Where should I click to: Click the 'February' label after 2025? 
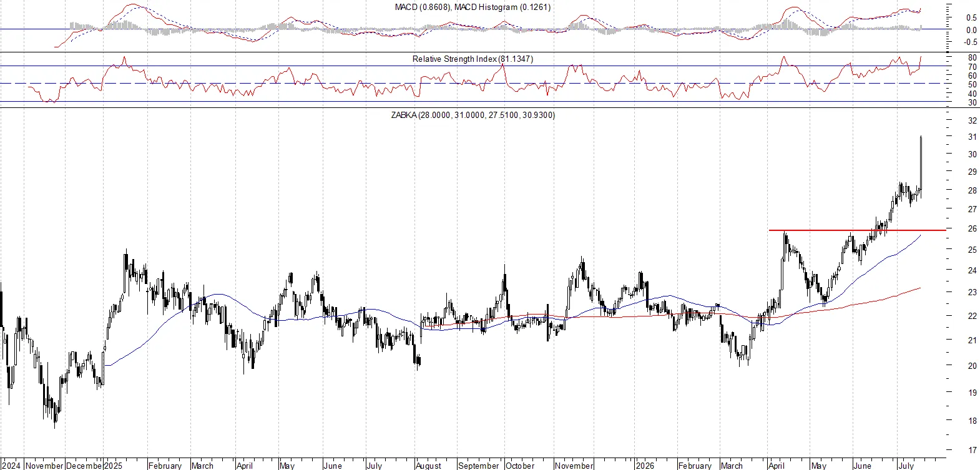click(x=165, y=466)
